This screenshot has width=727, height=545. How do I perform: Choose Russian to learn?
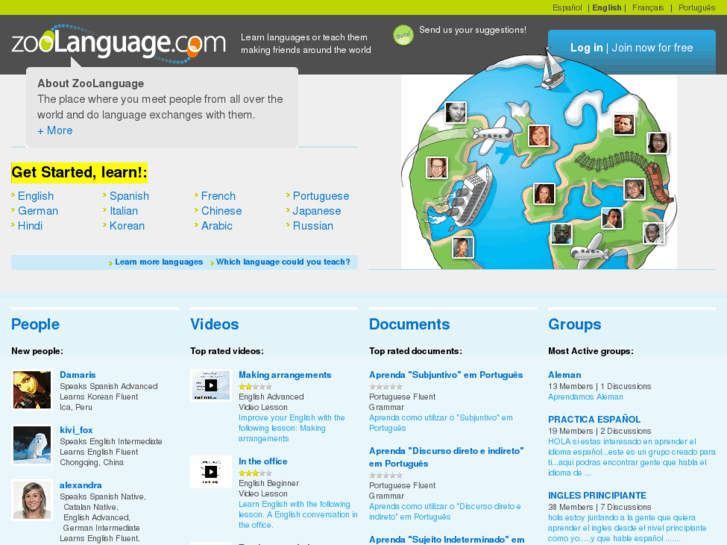click(313, 226)
